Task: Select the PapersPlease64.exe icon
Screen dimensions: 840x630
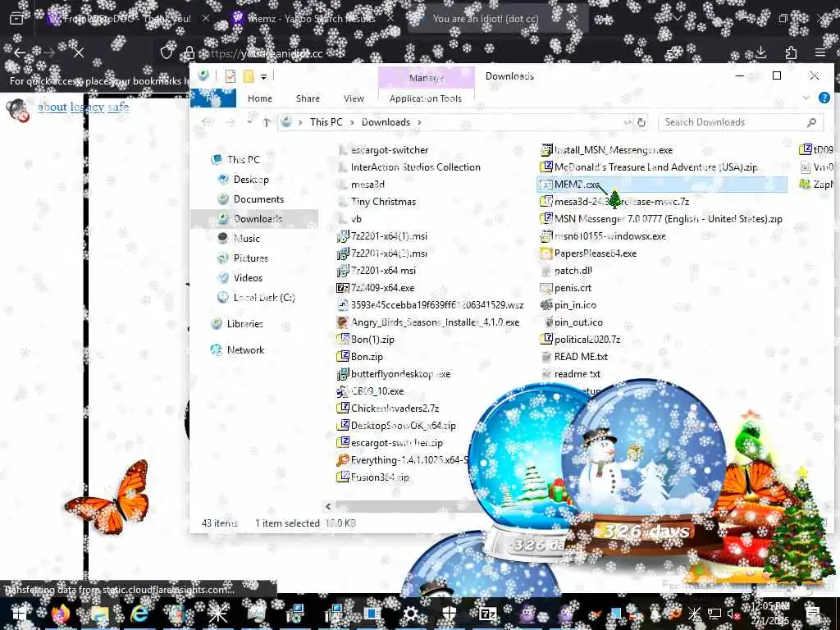Action: point(546,253)
